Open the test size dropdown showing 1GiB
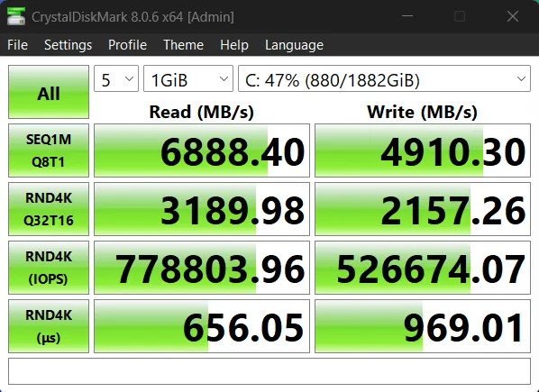The width and height of the screenshot is (539, 392). 188,78
